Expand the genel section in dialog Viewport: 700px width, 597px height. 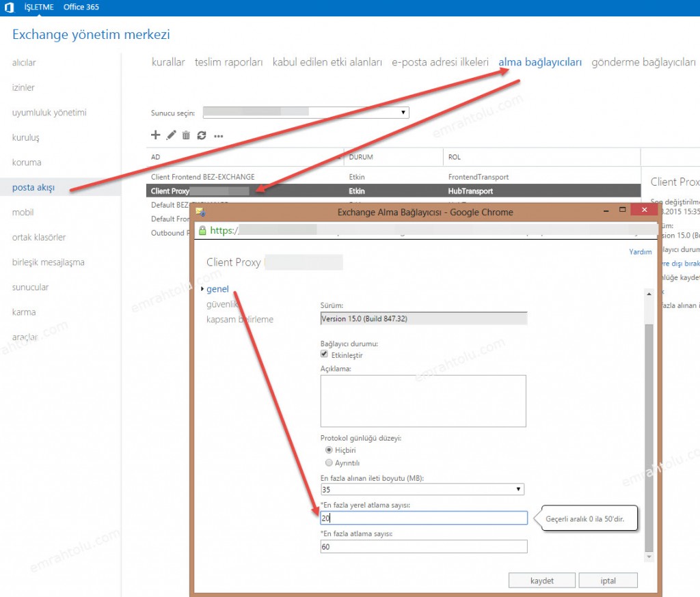tap(217, 289)
